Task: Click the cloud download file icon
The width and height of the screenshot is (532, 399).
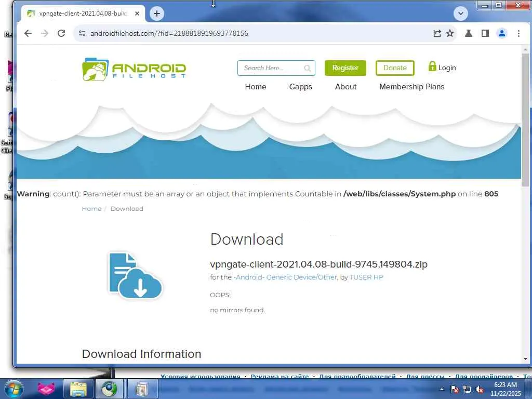Action: point(136,275)
